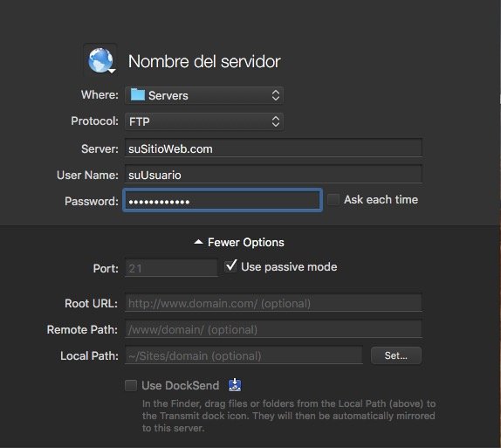This screenshot has height=448, width=501.
Task: Open the Where Servers dropdown
Action: pos(204,95)
